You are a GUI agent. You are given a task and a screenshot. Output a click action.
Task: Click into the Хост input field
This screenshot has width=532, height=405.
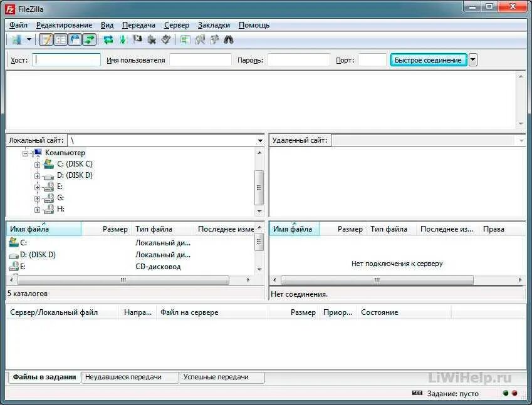66,60
